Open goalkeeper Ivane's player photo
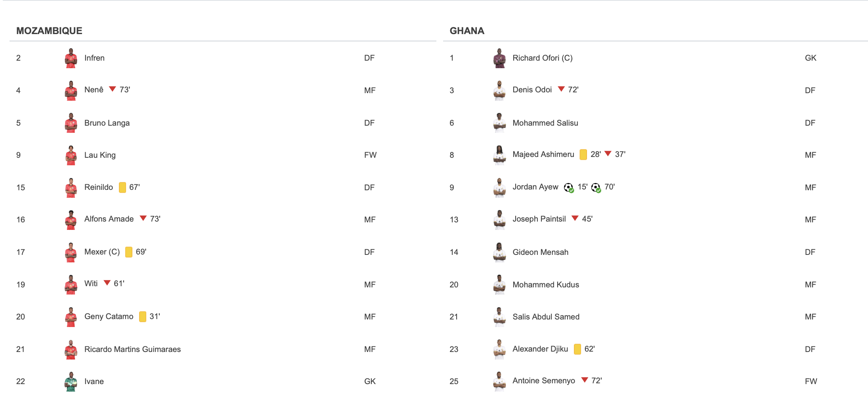Screen dimensions: 868x394 pos(71,381)
